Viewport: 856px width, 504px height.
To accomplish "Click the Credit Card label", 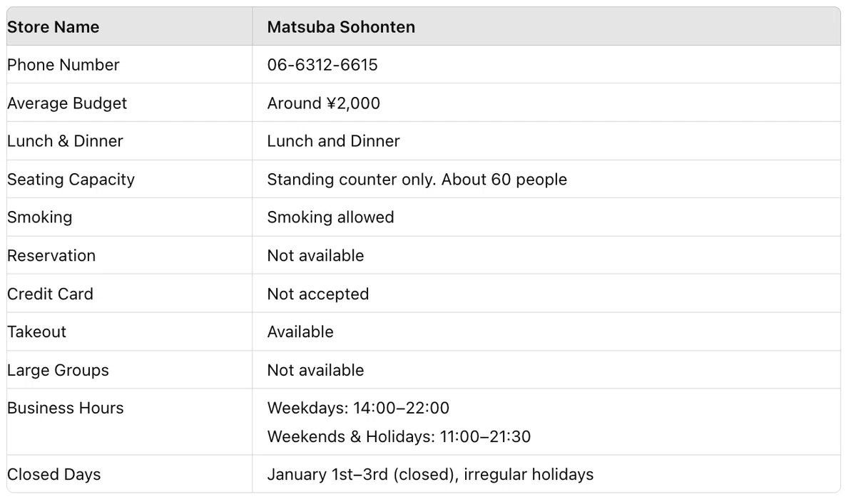I will 50,294.
